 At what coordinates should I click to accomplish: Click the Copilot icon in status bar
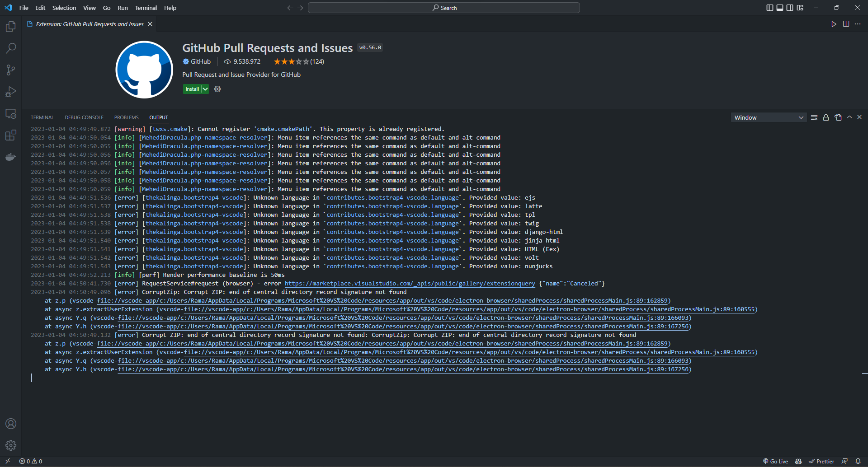pyautogui.click(x=798, y=461)
